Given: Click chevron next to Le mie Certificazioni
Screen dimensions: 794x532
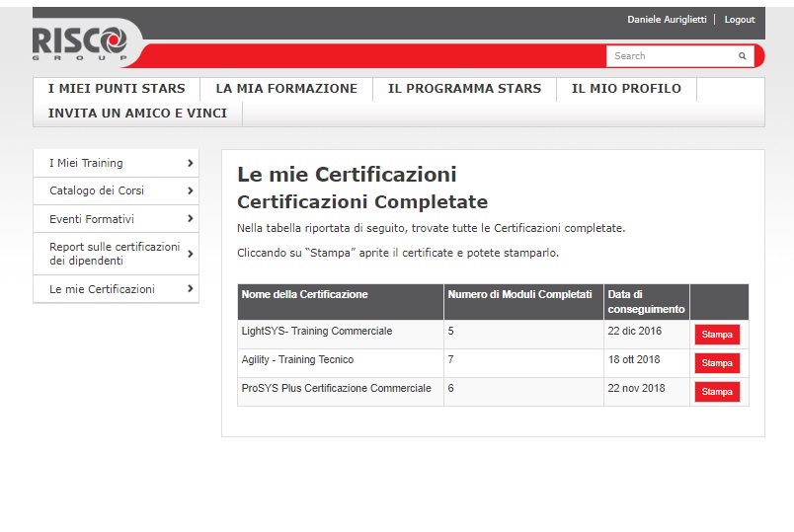Looking at the screenshot, I should [191, 288].
